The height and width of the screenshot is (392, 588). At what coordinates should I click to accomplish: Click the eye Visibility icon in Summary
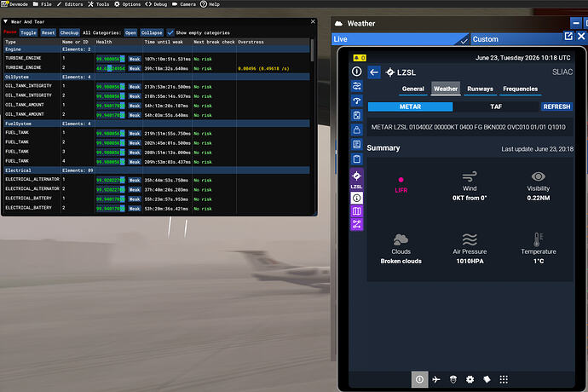click(x=538, y=176)
